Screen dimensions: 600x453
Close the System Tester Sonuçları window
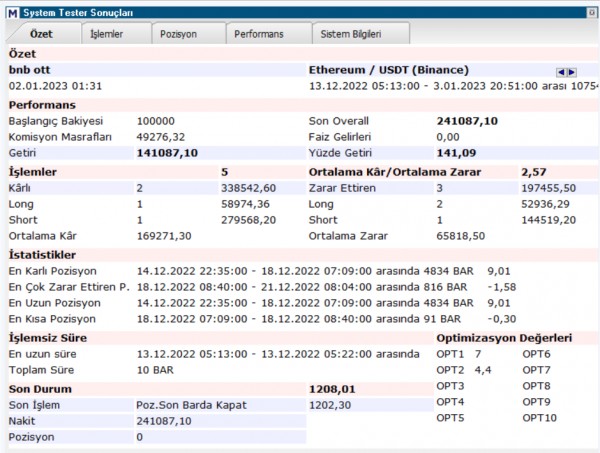592,13
